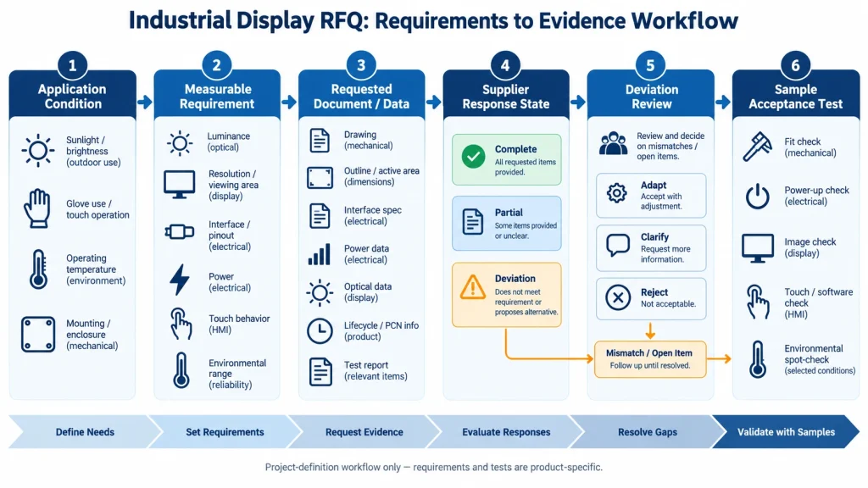Click 'Does not meet requirement or proposes alternative.'
This screenshot has height=488, width=868.
click(526, 302)
